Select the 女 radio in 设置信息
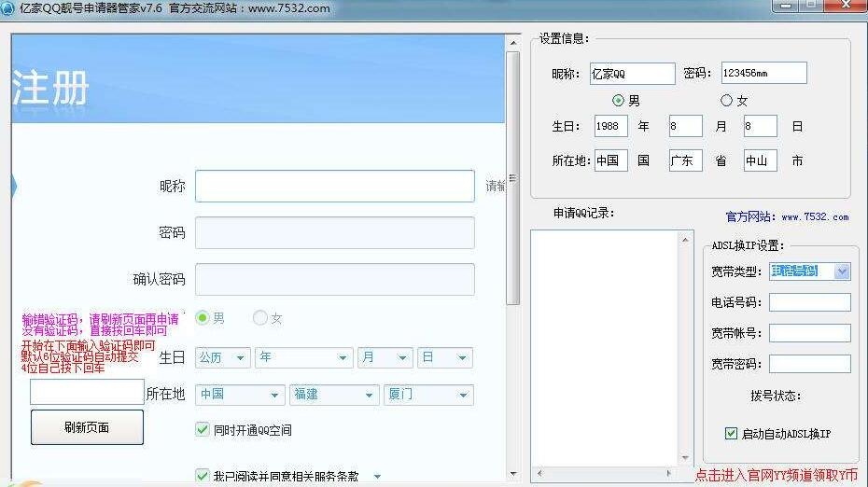Viewport: 868px width, 487px height. click(726, 100)
